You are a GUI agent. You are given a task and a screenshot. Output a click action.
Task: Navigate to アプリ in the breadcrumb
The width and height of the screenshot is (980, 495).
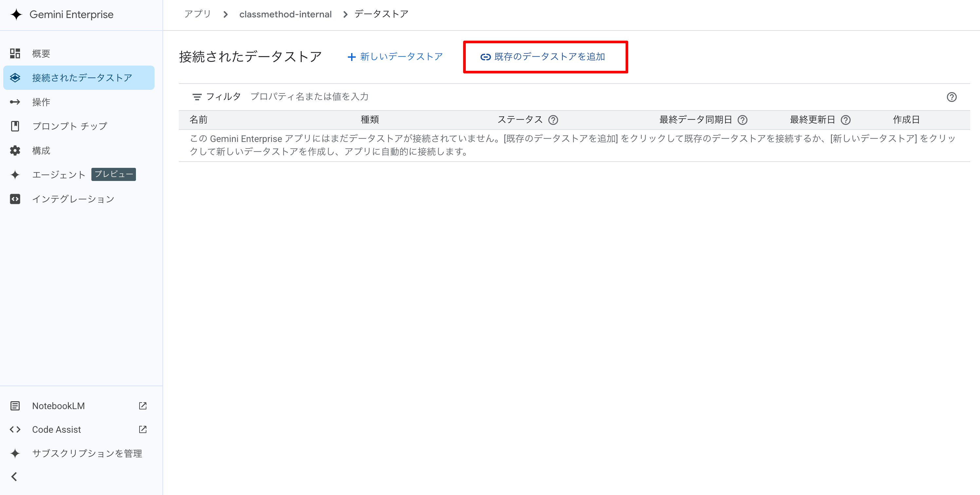tap(197, 14)
